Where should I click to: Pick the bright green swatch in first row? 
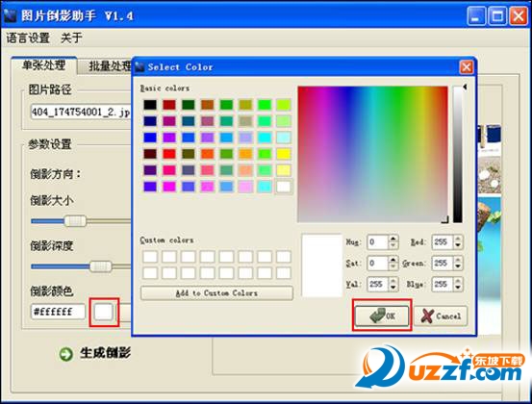[265, 105]
